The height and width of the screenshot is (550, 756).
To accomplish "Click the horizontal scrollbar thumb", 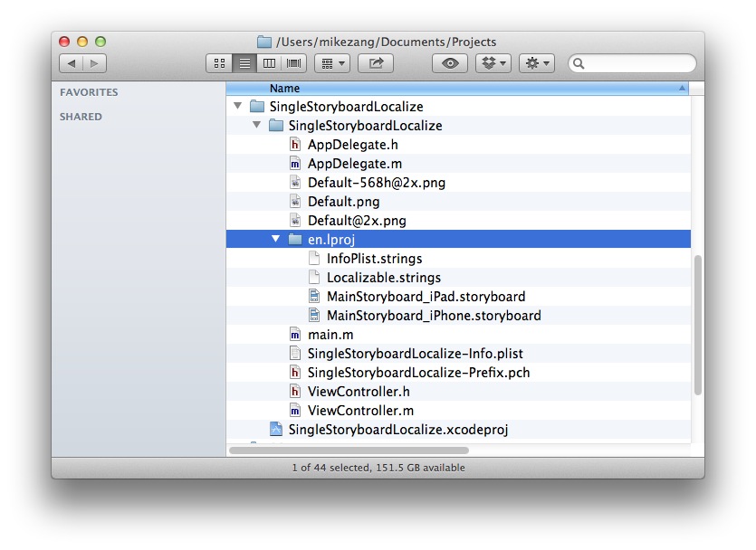I will [349, 450].
